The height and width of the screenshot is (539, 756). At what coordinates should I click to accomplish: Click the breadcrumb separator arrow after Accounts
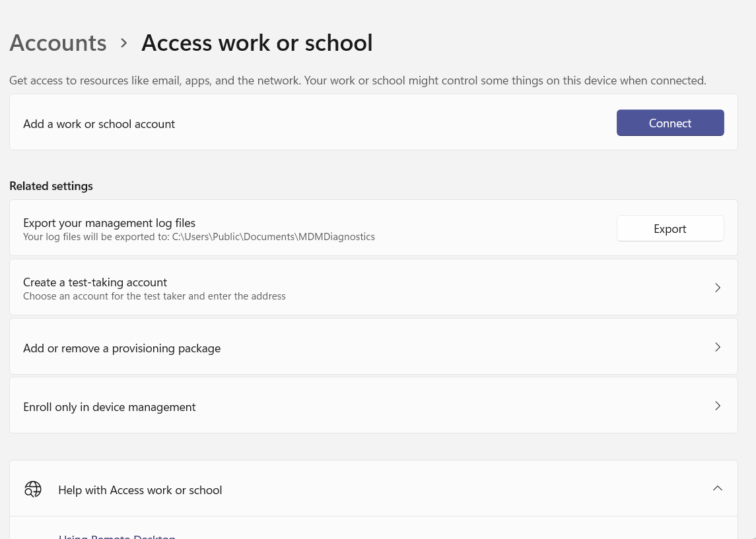pyautogui.click(x=123, y=42)
